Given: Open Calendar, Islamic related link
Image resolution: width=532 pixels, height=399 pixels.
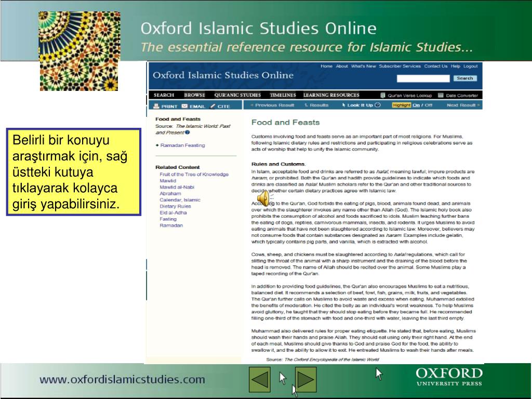Looking at the screenshot, I should click(180, 200).
